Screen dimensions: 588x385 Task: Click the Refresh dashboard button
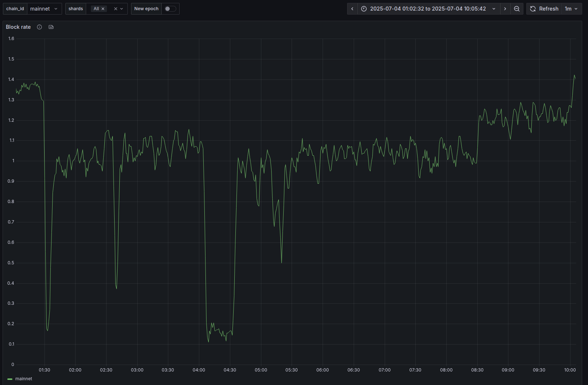tap(544, 9)
